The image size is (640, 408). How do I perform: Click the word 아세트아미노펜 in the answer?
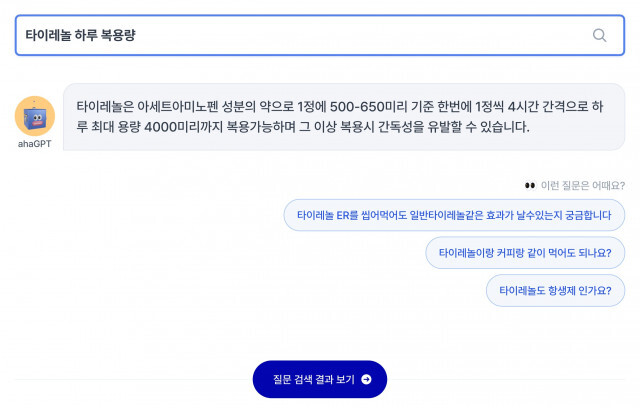coord(178,107)
